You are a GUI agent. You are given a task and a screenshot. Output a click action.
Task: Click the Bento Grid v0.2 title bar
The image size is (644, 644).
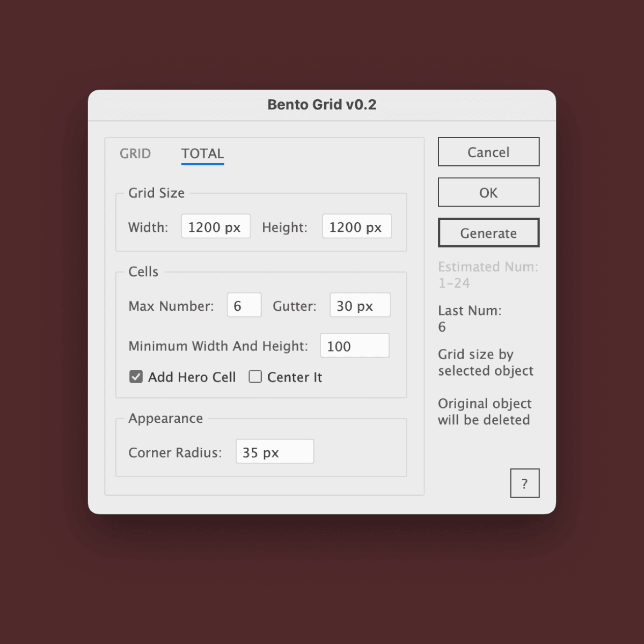point(322,105)
